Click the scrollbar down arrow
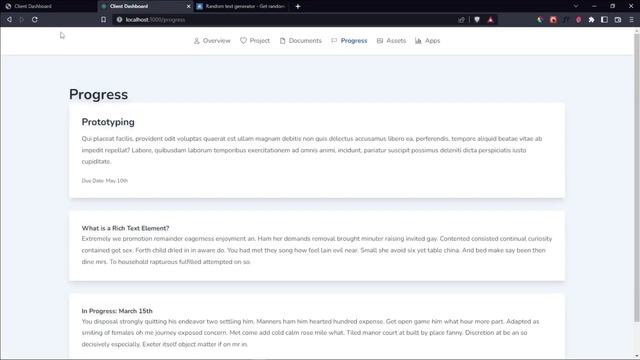Screen dimensions: 640x360 pyautogui.click(x=637, y=356)
